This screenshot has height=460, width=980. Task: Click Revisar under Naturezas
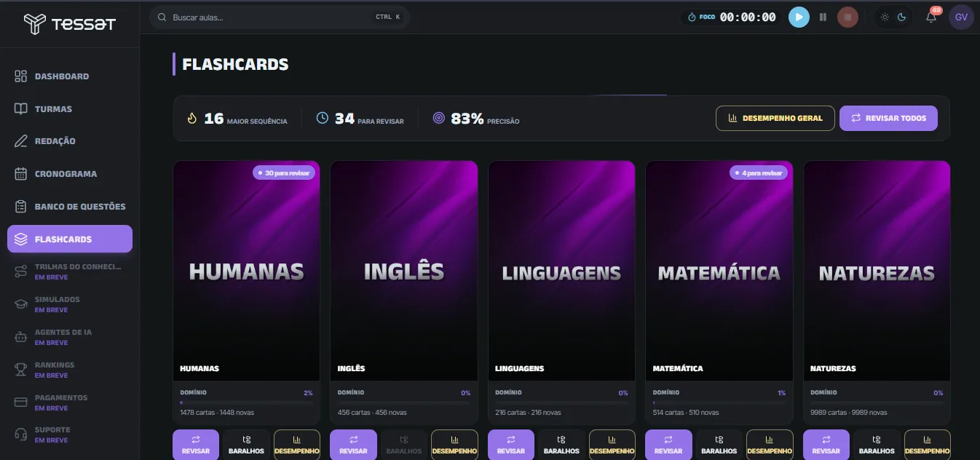(826, 445)
